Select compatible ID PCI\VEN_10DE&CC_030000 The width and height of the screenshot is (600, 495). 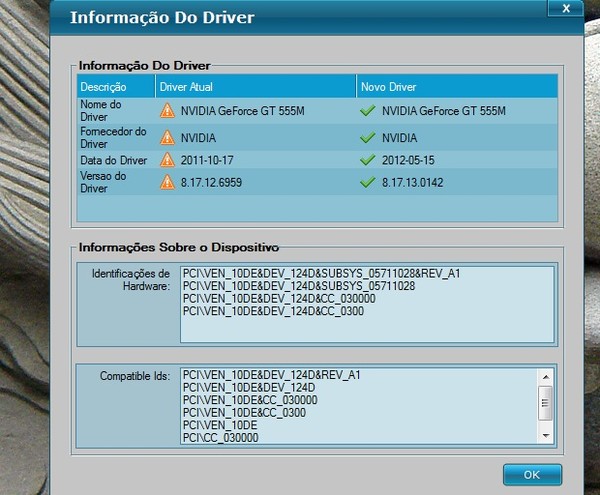(250, 400)
